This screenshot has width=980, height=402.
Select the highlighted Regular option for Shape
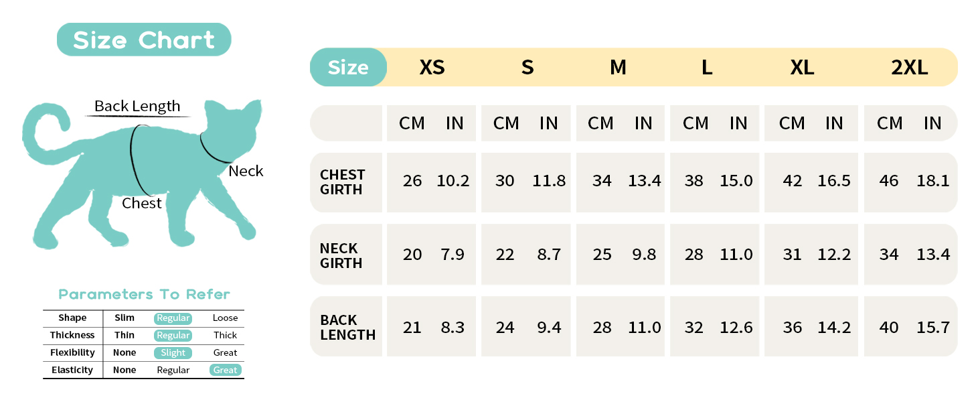[173, 318]
